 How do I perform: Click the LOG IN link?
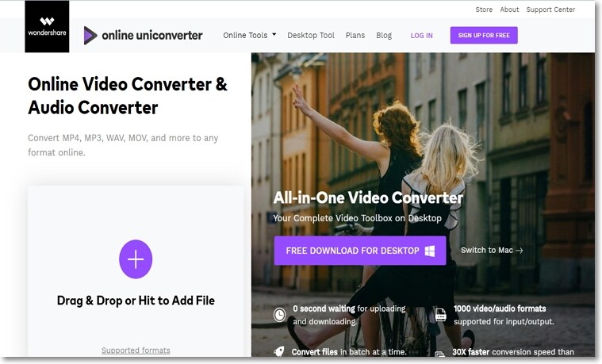click(x=421, y=36)
